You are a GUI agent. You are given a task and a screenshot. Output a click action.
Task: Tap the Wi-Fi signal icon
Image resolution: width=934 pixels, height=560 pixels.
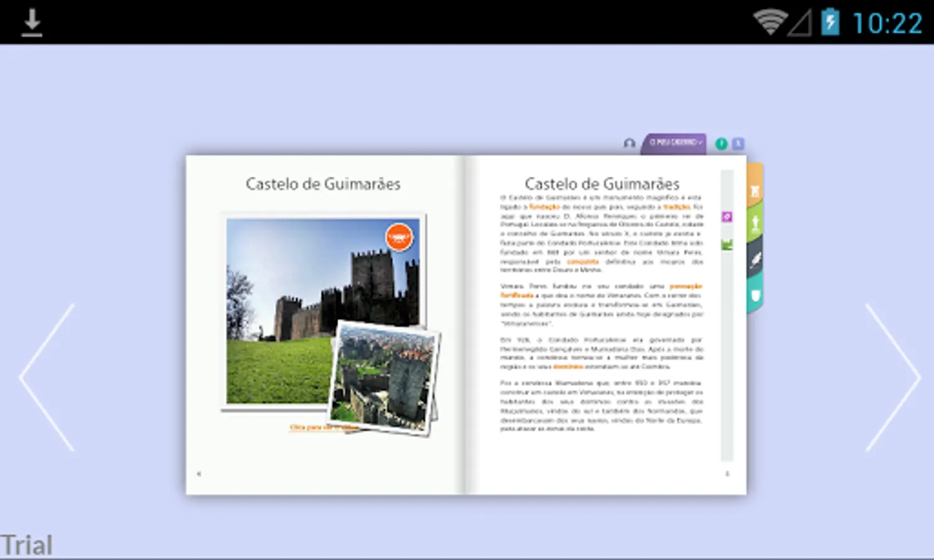click(x=770, y=22)
